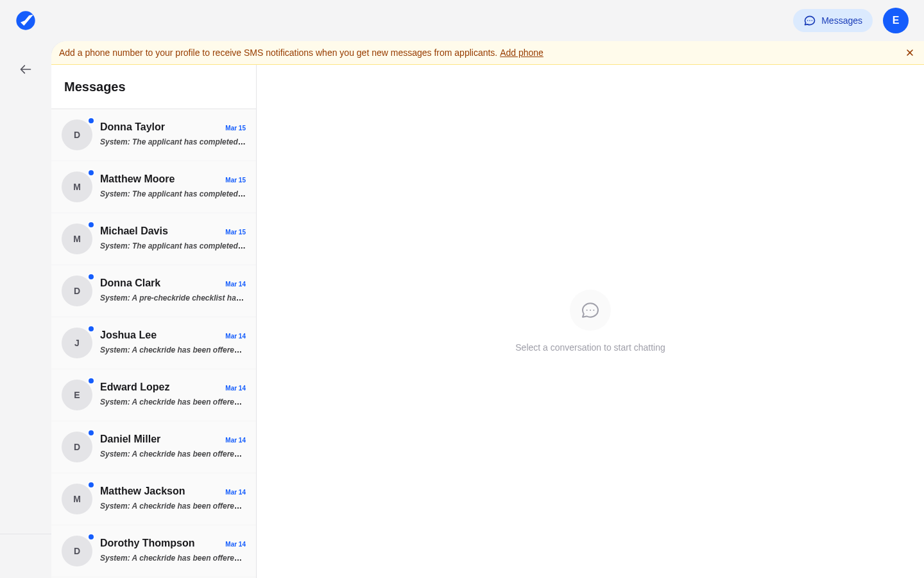Screen dimensions: 924x578
Task: Open the conversation with Donna Clark
Action: [154, 290]
